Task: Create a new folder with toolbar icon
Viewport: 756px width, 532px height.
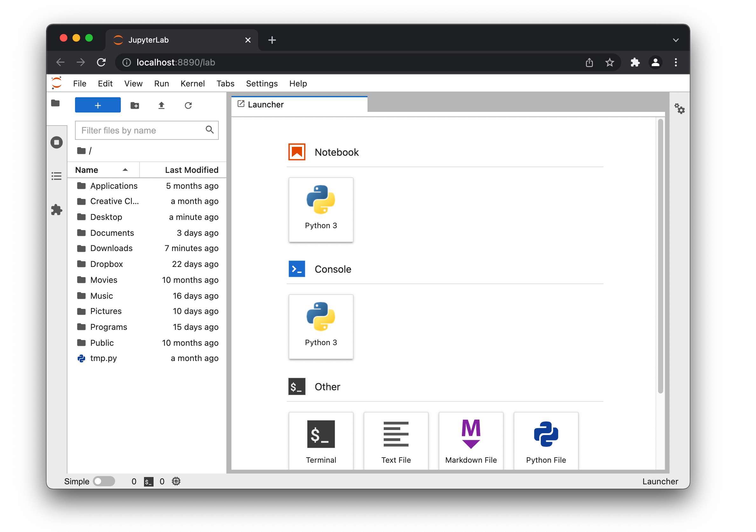Action: point(135,105)
